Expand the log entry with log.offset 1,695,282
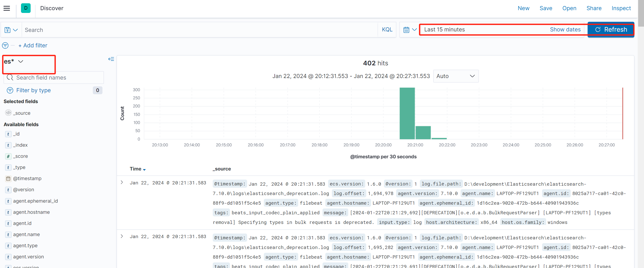This screenshot has width=644, height=268. click(122, 236)
